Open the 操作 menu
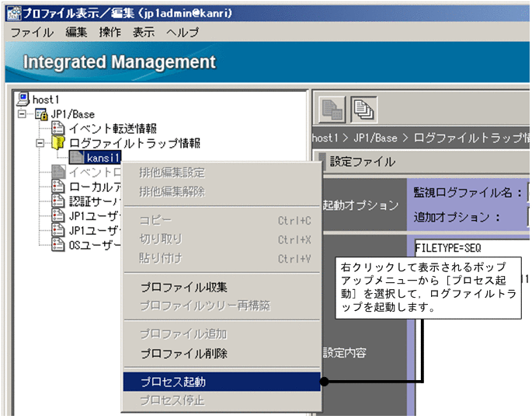 click(x=110, y=32)
